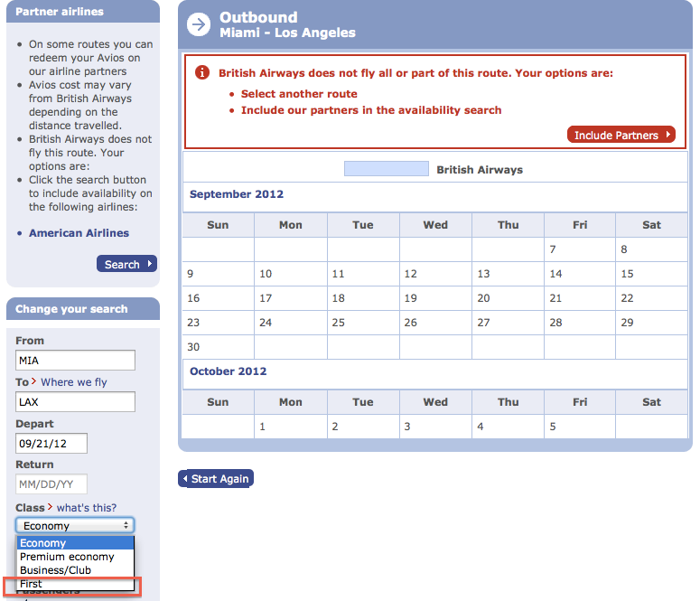Screen dimensions: 700x601
Task: Select Premium economy in the class list
Action: pos(76,557)
